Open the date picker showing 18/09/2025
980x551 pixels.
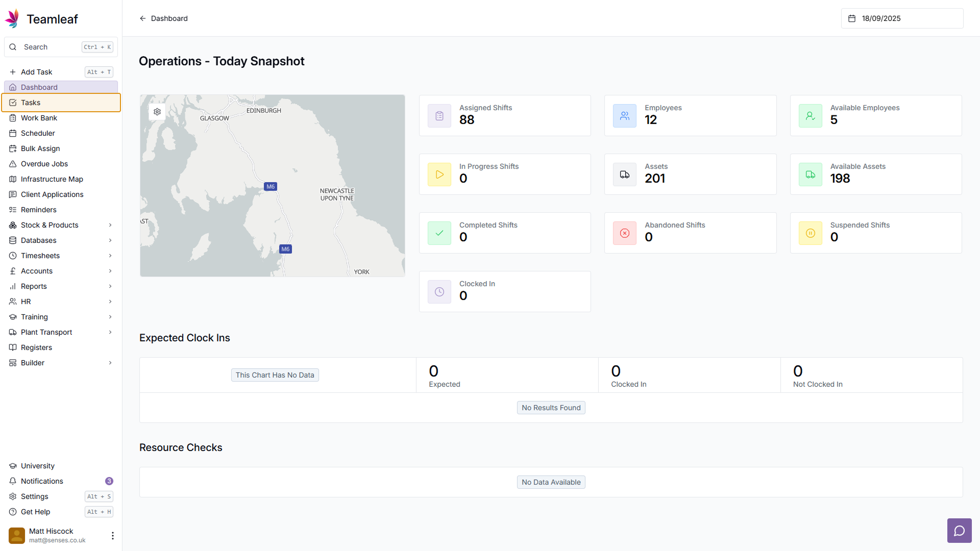pos(901,18)
